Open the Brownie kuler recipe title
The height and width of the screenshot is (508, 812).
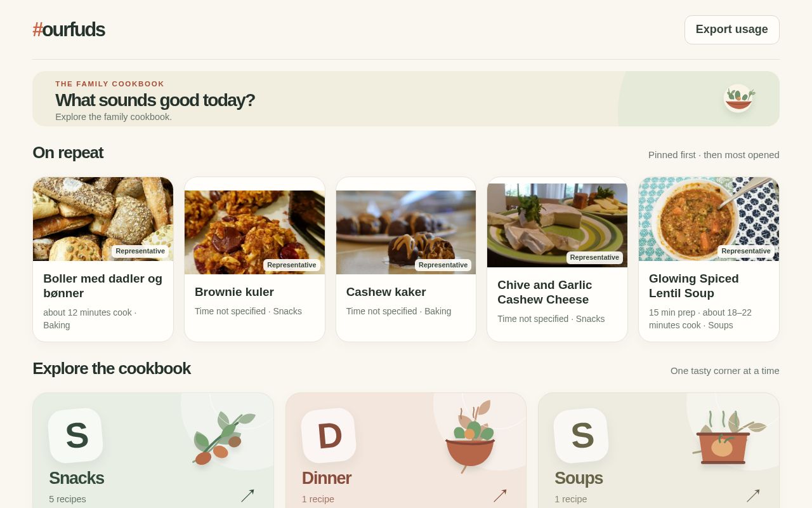234,292
